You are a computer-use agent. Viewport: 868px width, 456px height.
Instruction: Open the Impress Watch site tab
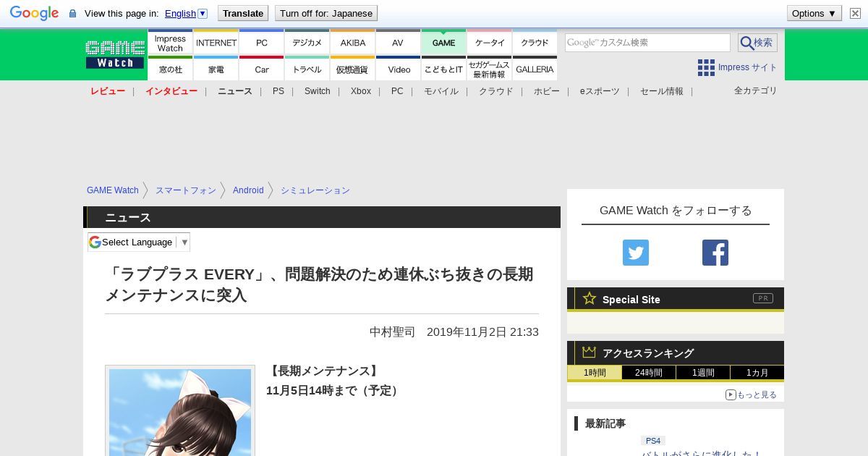[x=170, y=43]
